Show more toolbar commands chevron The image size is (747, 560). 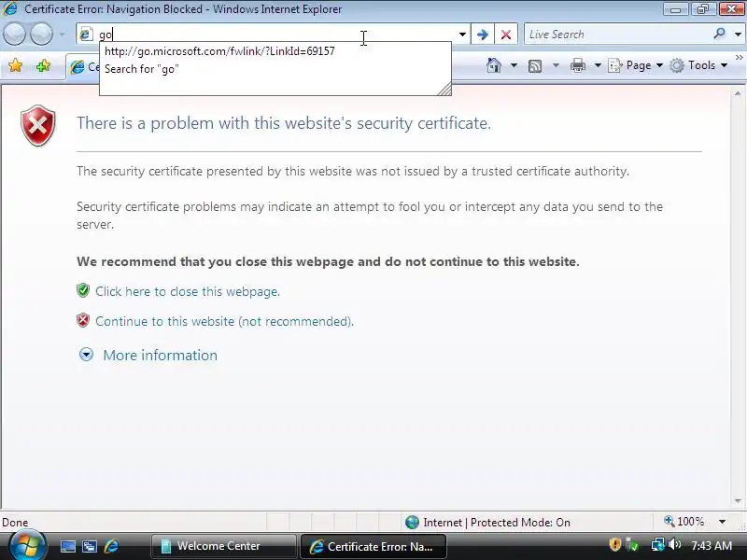pos(739,58)
